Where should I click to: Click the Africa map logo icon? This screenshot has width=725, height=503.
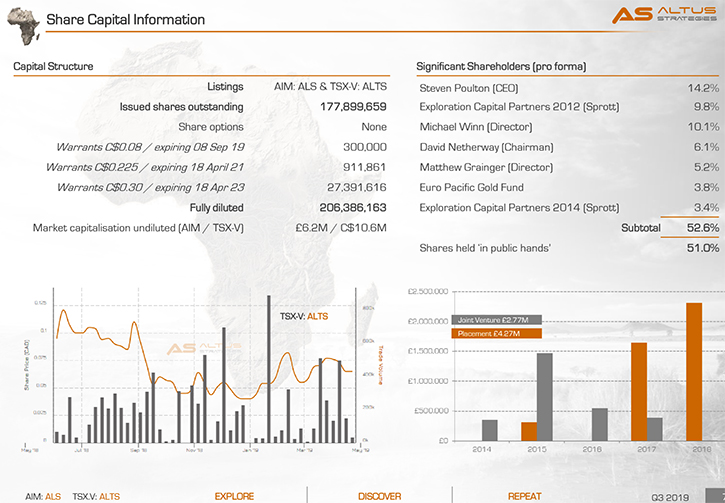[x=23, y=26]
